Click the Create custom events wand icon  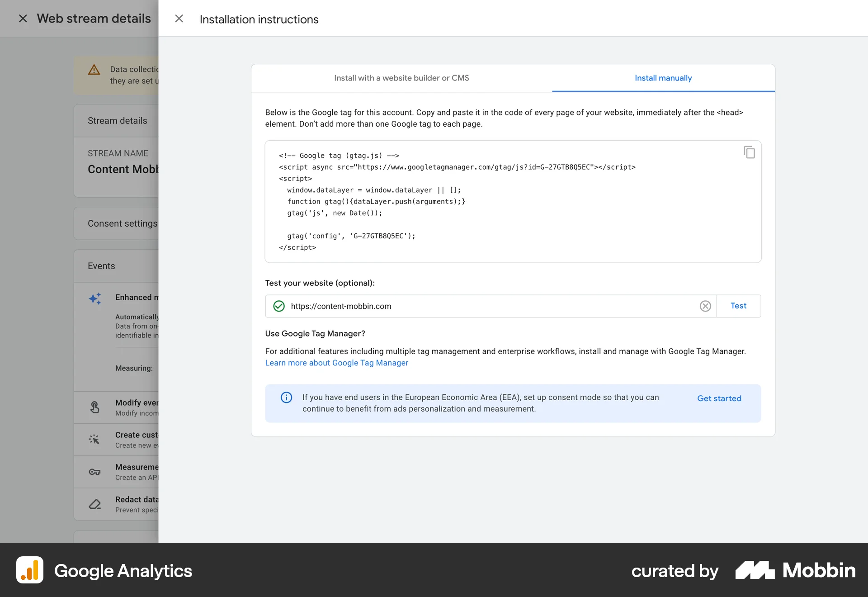(94, 440)
